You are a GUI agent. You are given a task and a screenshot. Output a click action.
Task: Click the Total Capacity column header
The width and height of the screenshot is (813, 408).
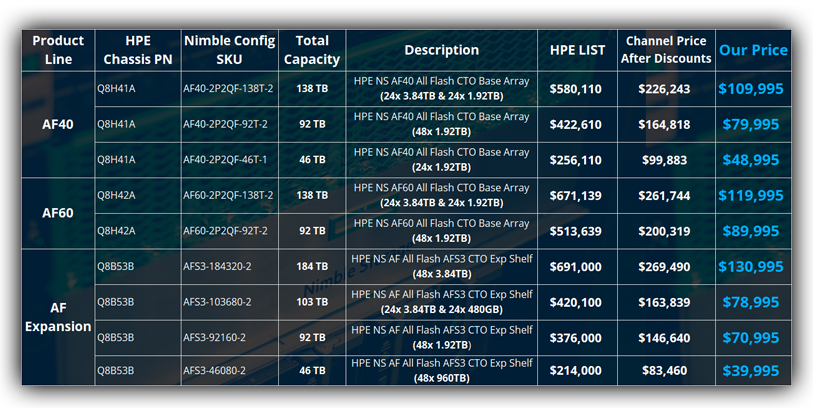[312, 50]
